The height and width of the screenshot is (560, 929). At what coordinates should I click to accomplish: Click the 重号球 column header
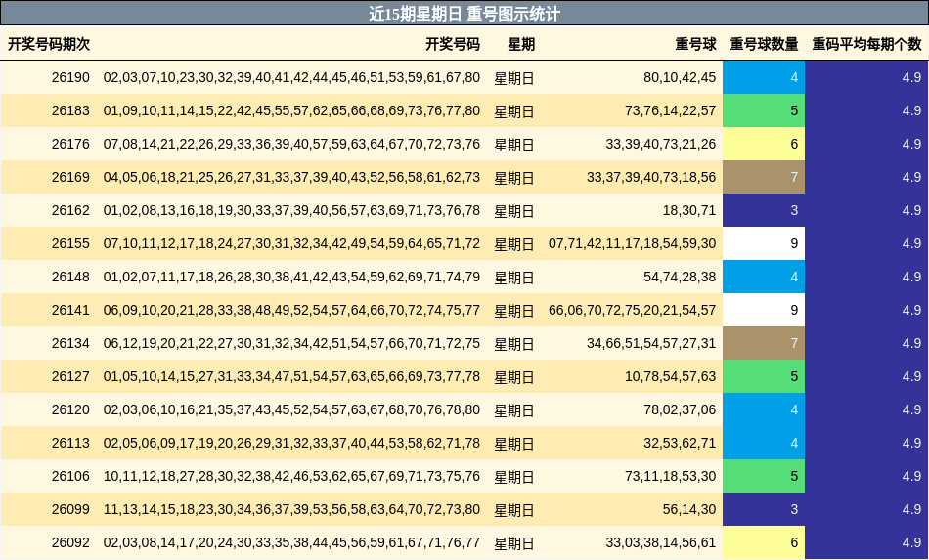695,44
